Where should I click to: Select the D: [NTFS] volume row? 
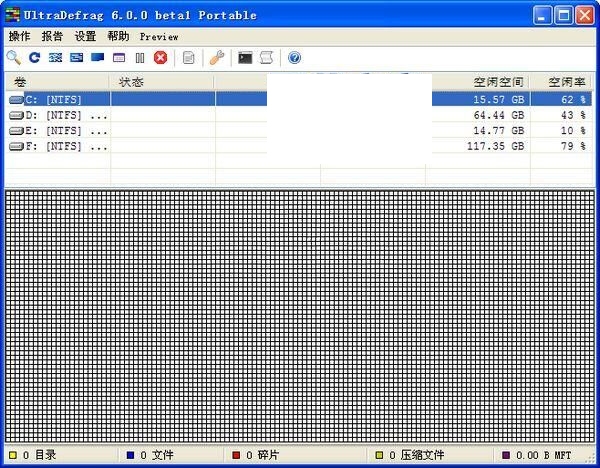pyautogui.click(x=299, y=115)
